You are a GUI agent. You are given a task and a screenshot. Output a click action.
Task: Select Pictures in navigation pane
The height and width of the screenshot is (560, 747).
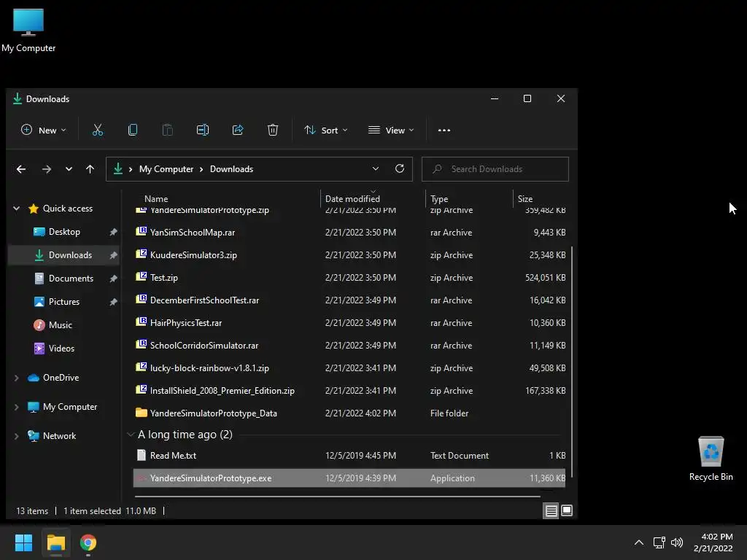coord(64,302)
